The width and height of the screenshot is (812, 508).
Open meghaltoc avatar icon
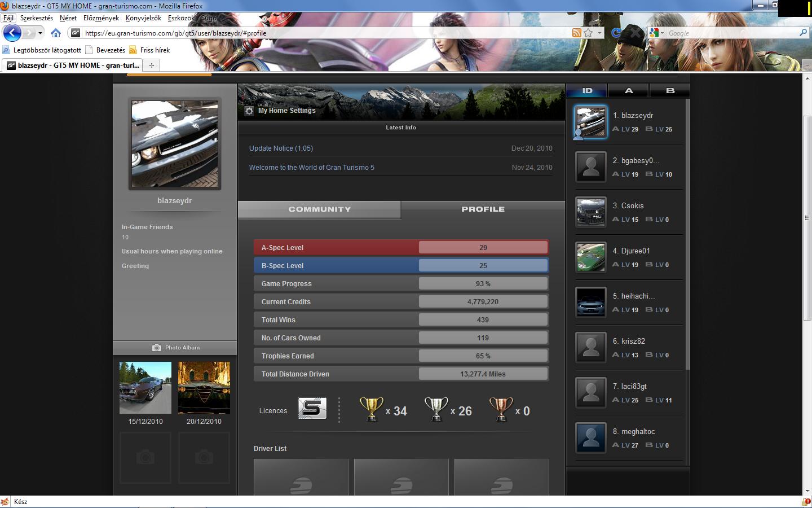click(590, 438)
